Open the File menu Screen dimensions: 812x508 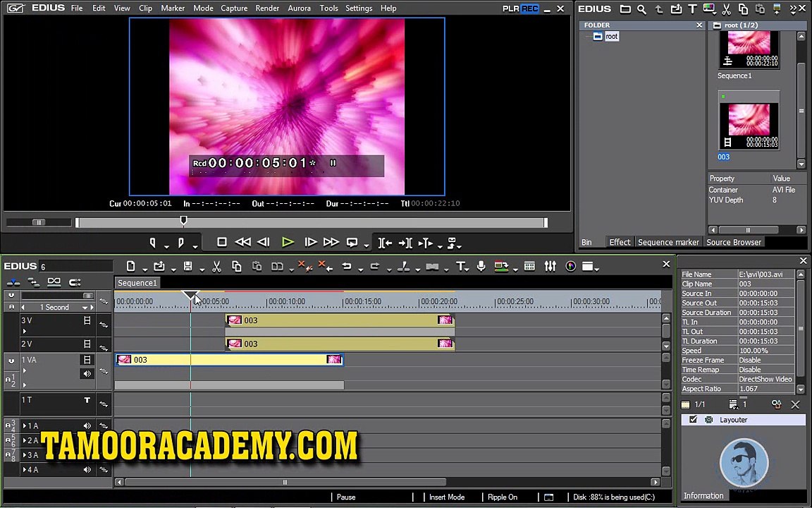[77, 8]
